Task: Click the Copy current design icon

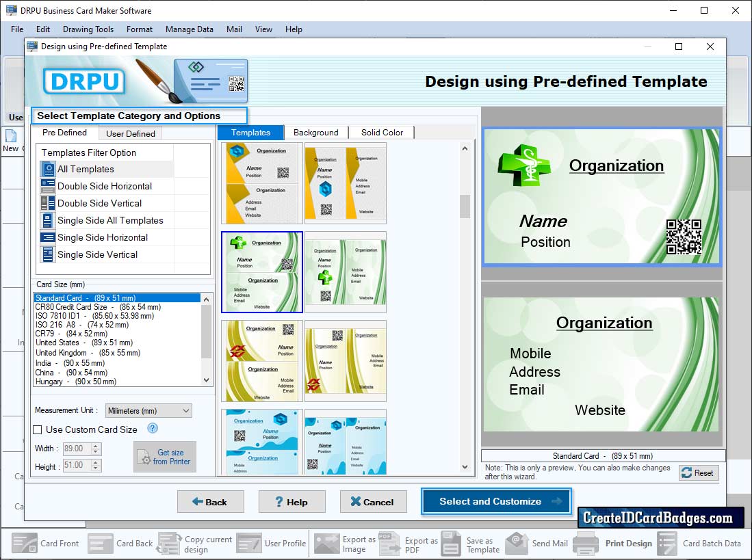Action: point(169,543)
